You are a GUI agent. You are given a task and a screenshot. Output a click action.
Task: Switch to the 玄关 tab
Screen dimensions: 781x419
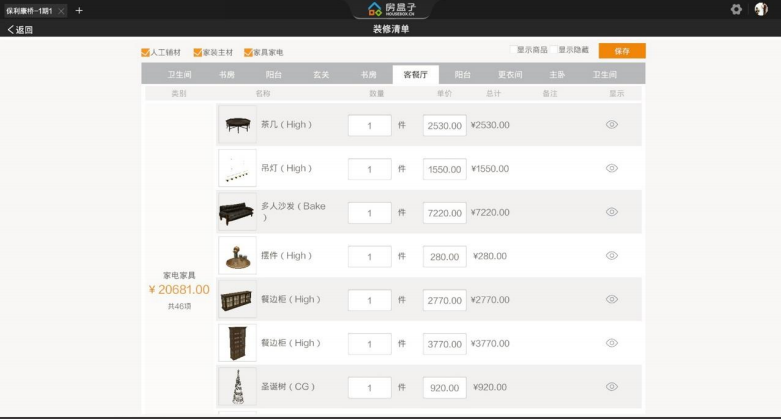point(321,75)
